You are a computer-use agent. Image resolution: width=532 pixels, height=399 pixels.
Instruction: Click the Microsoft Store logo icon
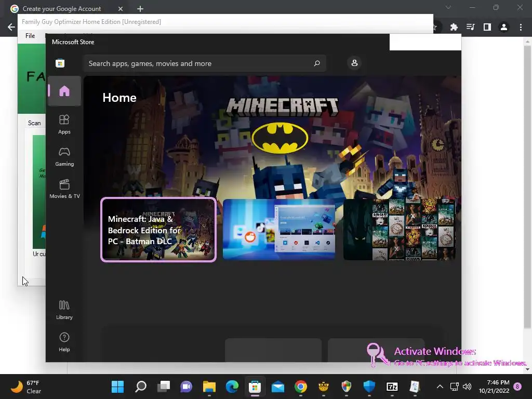click(x=60, y=63)
